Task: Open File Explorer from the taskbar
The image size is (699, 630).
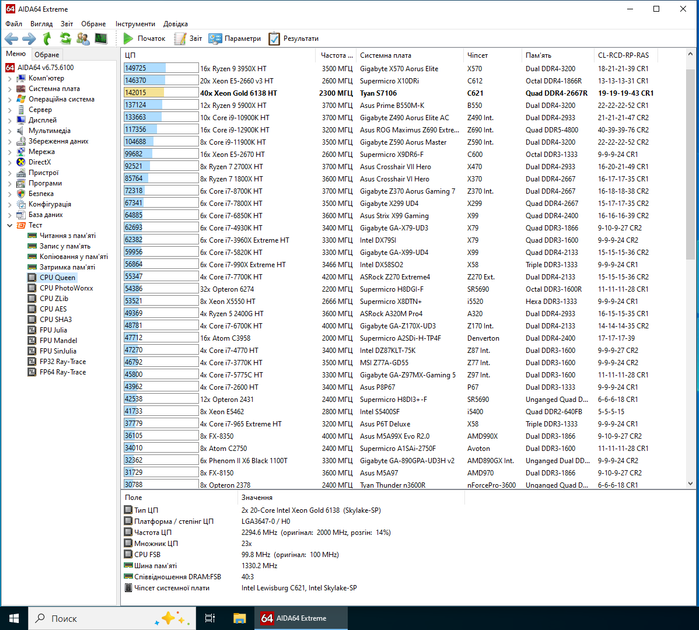Action: (239, 618)
